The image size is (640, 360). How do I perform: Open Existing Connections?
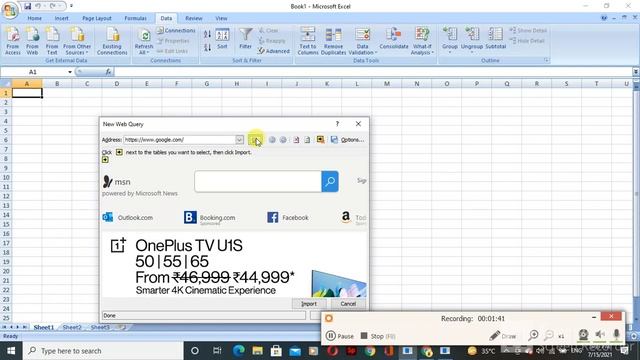click(112, 41)
